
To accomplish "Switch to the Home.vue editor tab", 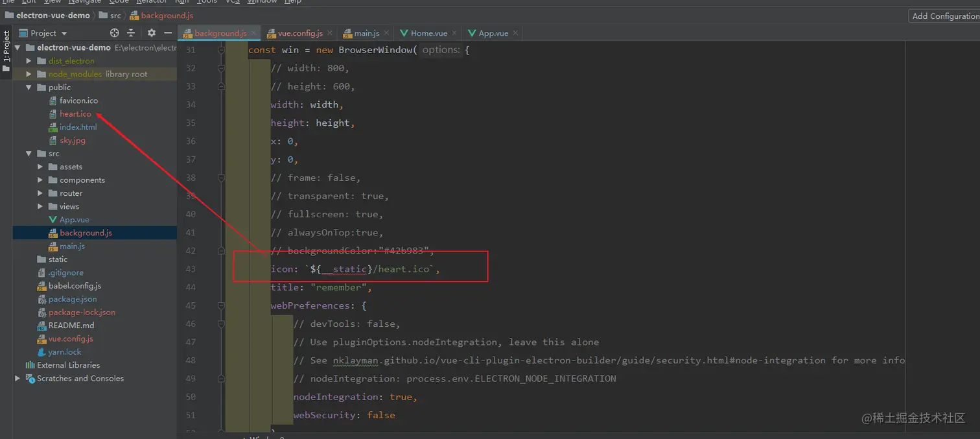I will point(428,33).
